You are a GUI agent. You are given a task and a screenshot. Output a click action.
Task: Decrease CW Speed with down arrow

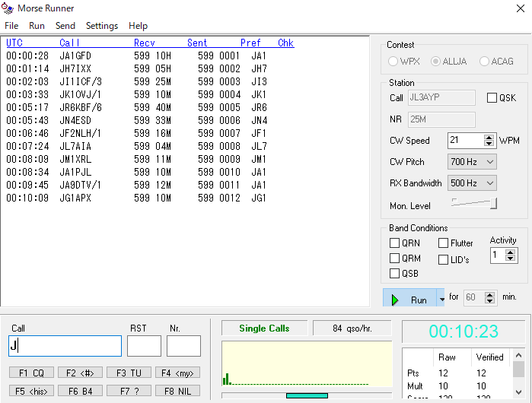[489, 144]
